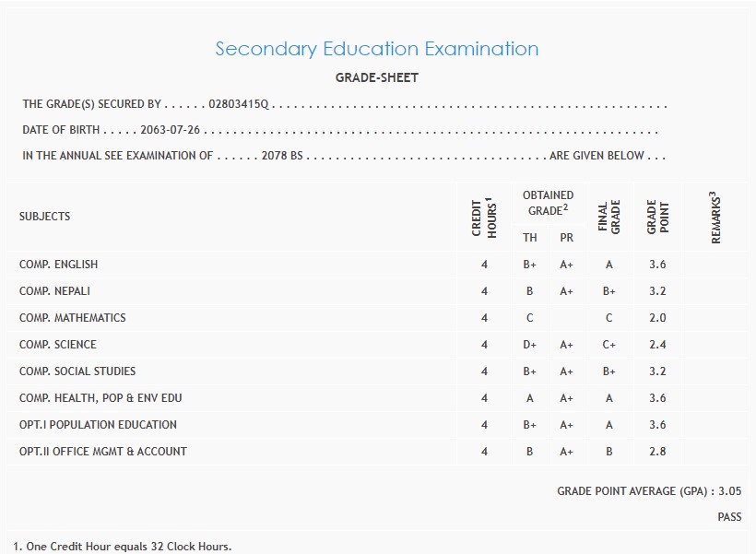Image resolution: width=756 pixels, height=554 pixels.
Task: Click the symbol number 02803415Q
Action: click(238, 105)
